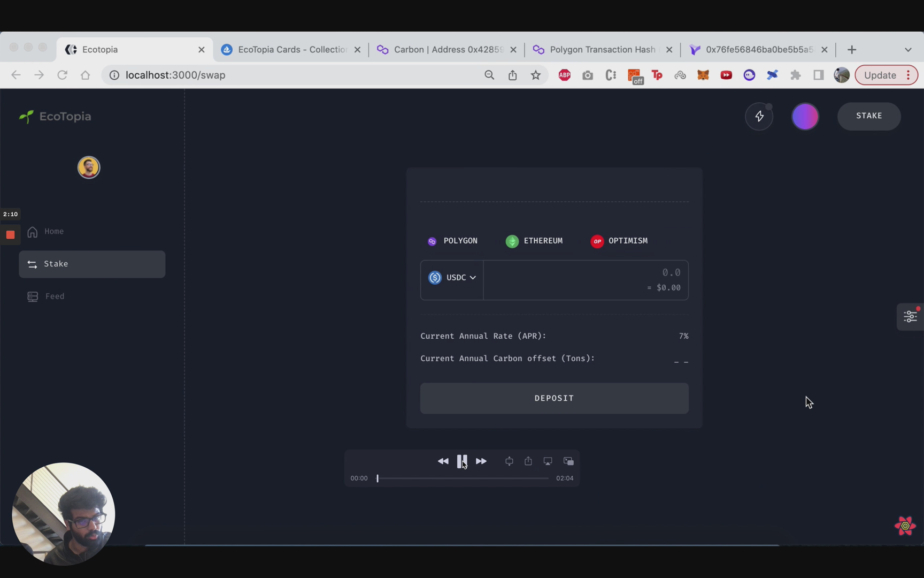Rewind the video playback

443,461
